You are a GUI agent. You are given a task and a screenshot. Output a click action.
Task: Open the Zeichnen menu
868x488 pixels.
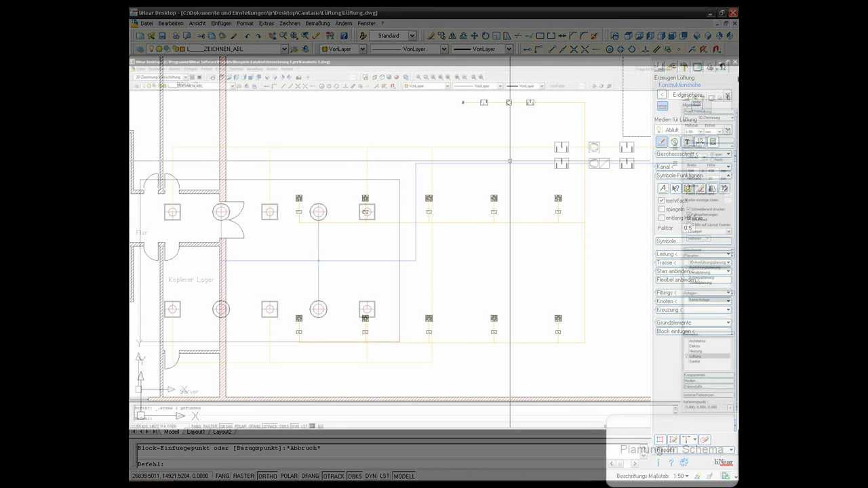(x=290, y=24)
